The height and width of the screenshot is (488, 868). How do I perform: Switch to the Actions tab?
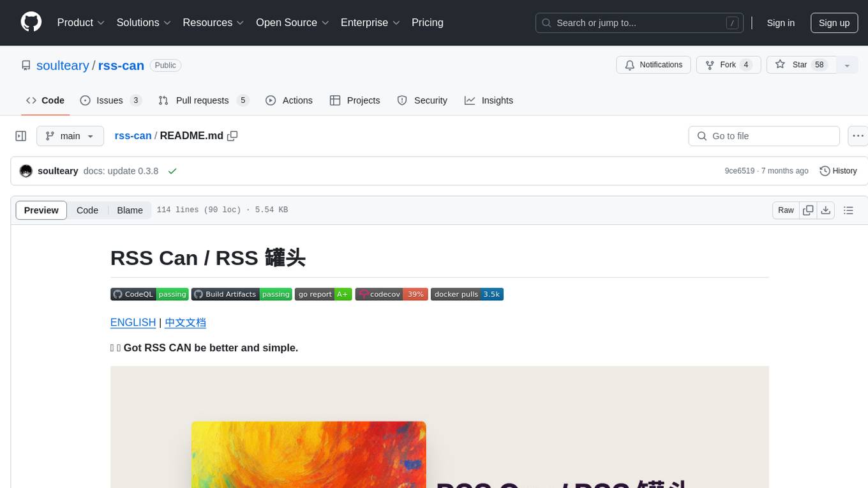pos(289,100)
